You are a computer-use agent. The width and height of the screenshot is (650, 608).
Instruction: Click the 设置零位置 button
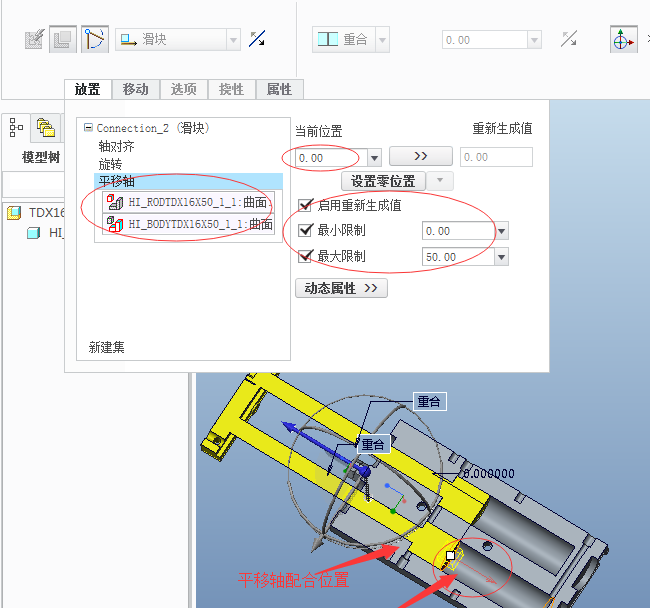tap(383, 182)
